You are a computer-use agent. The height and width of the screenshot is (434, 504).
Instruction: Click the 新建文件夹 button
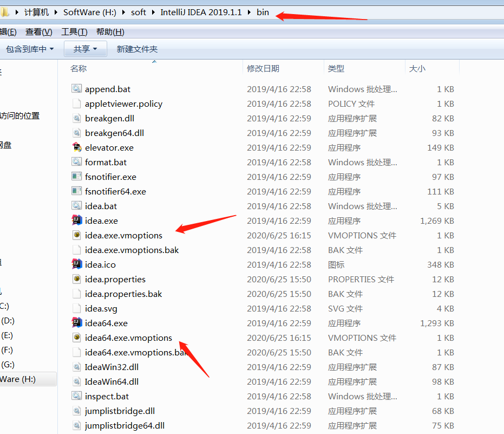click(x=137, y=49)
